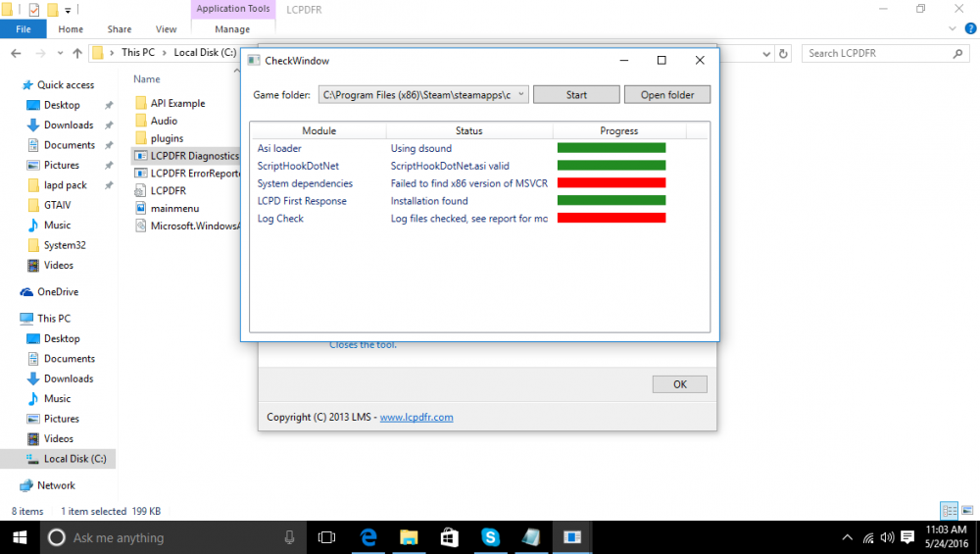Image resolution: width=980 pixels, height=554 pixels.
Task: Click Explorer help question mark icon
Action: coord(970,28)
